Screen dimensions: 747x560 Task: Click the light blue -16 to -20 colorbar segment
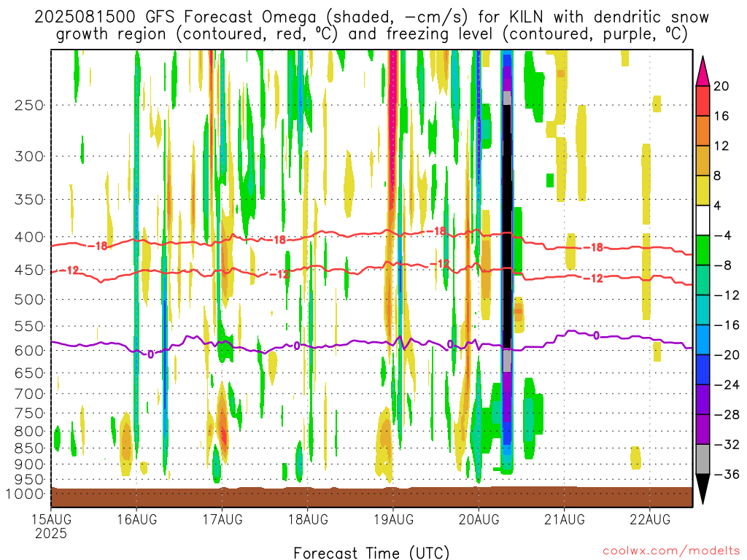(x=703, y=340)
